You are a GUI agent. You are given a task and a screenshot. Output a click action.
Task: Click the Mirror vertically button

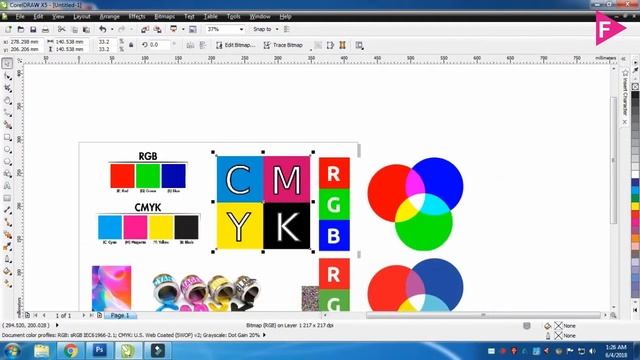203,45
